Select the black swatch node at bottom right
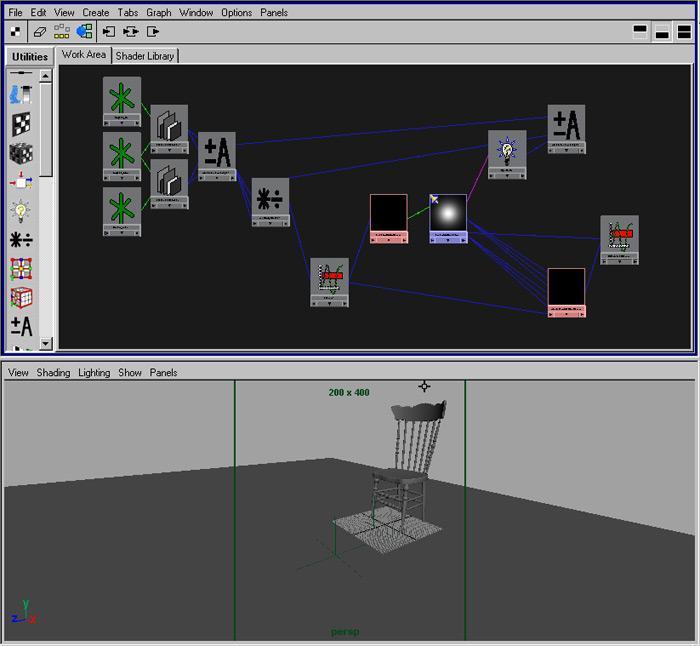The height and width of the screenshot is (646, 700). (x=567, y=293)
